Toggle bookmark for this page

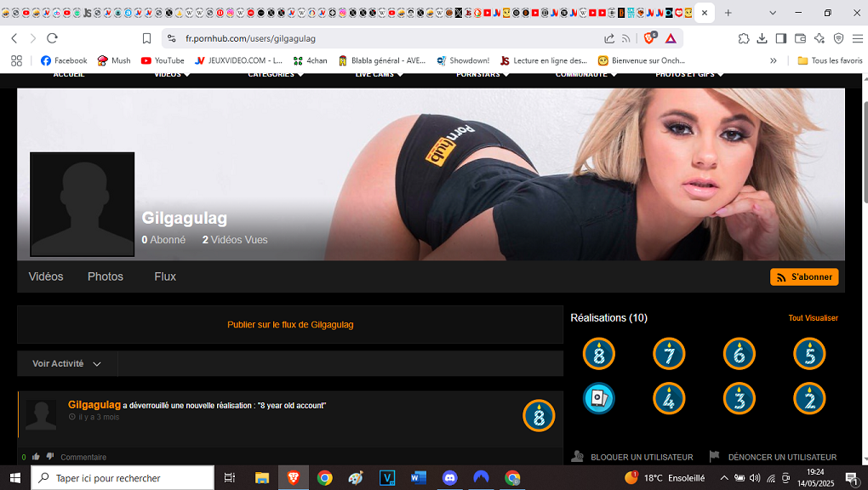pyautogui.click(x=146, y=38)
